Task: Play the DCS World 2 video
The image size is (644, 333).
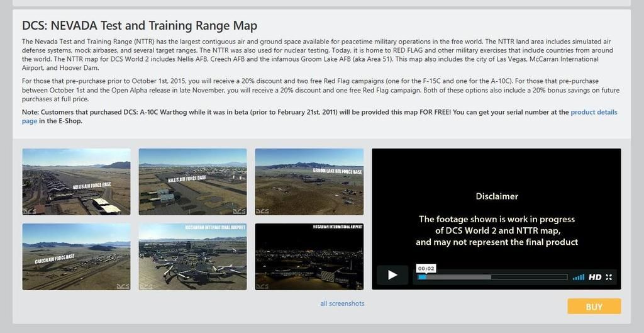Action: click(392, 275)
